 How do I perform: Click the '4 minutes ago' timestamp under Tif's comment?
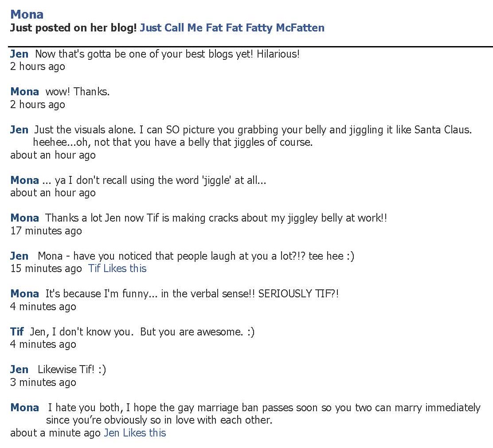point(43,344)
